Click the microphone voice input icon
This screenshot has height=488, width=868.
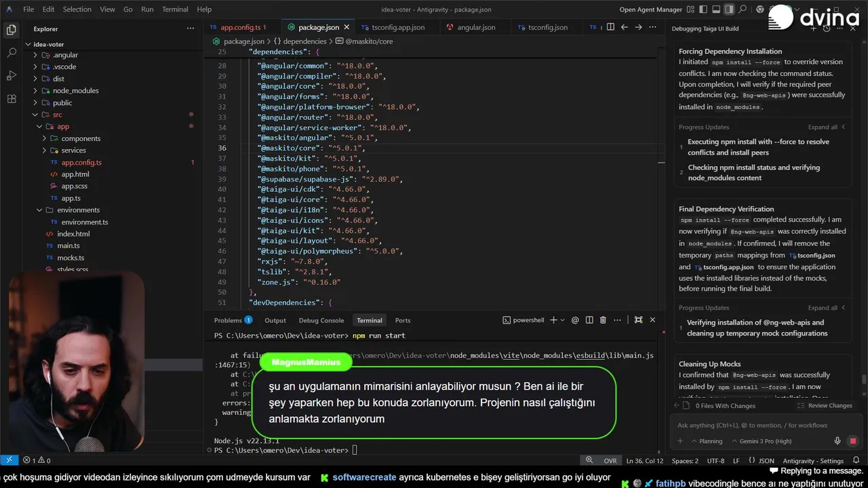pos(837,441)
